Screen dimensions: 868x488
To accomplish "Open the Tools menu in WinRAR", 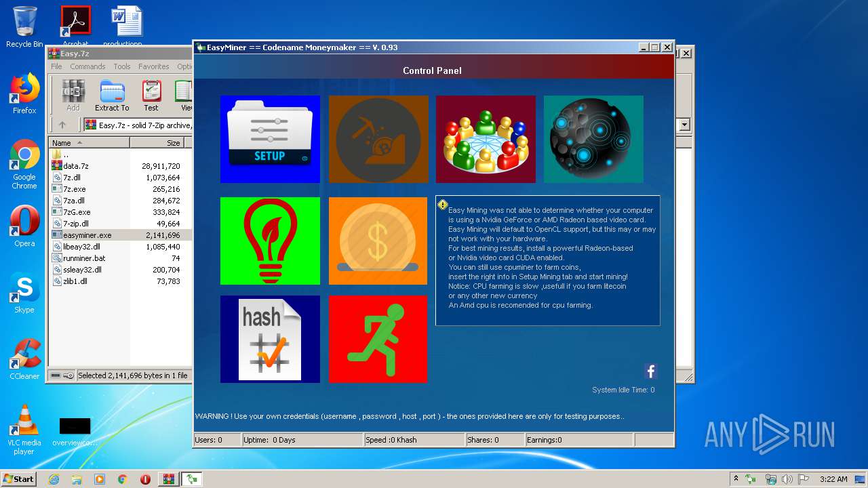I will click(122, 66).
